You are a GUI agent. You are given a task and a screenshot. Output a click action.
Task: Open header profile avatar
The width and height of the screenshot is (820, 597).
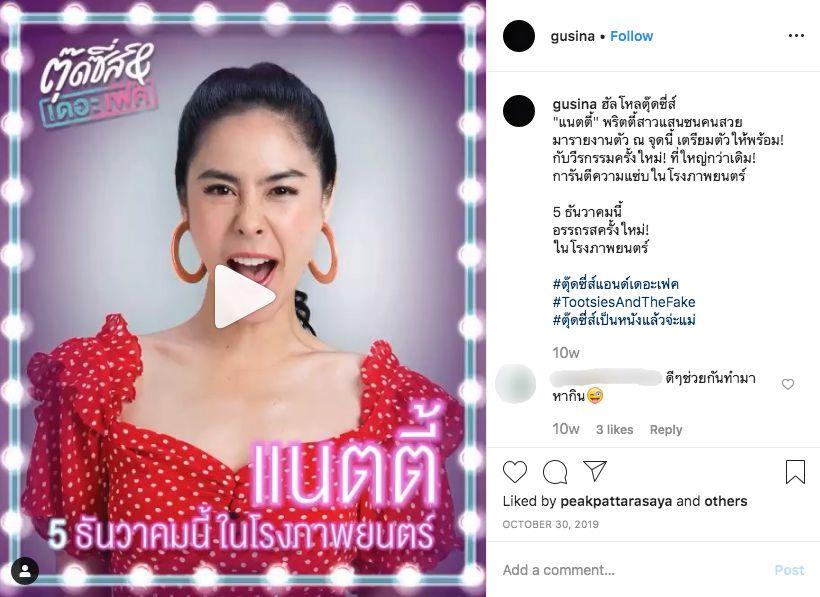(519, 36)
